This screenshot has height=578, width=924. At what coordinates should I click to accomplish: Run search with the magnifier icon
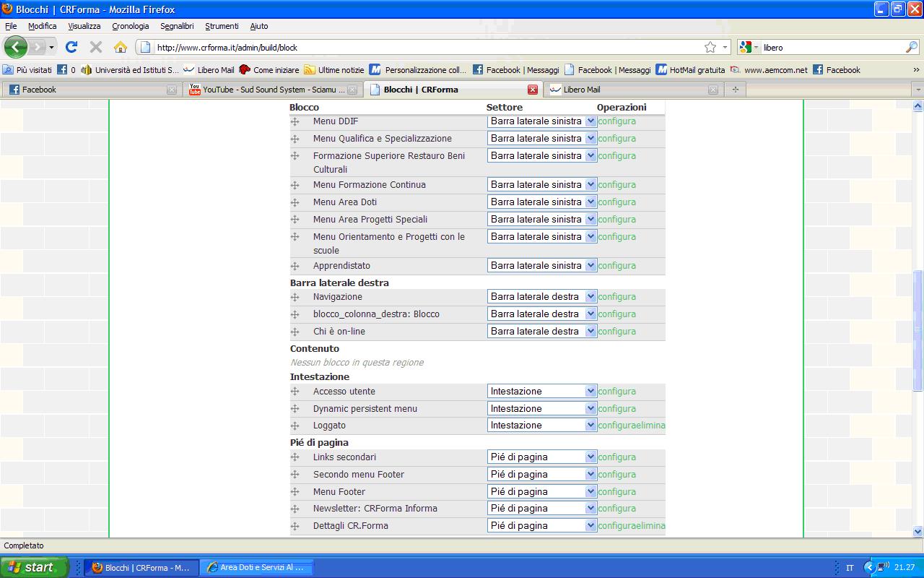912,47
